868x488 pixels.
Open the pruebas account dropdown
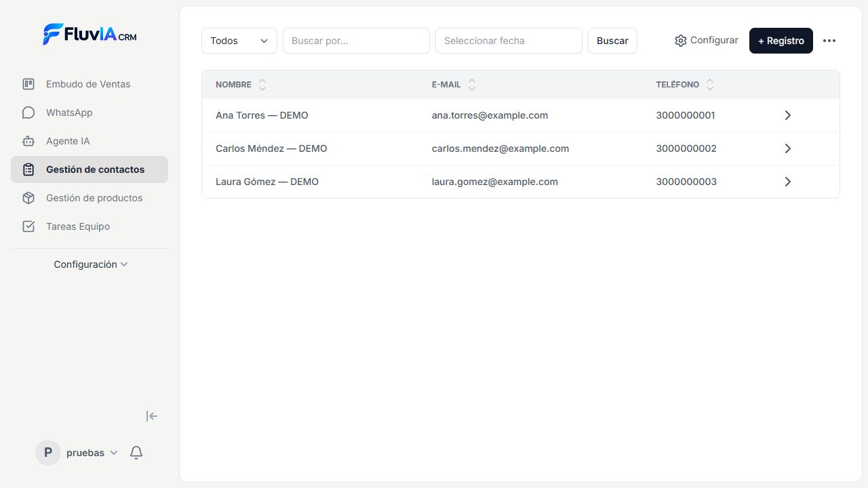click(92, 453)
